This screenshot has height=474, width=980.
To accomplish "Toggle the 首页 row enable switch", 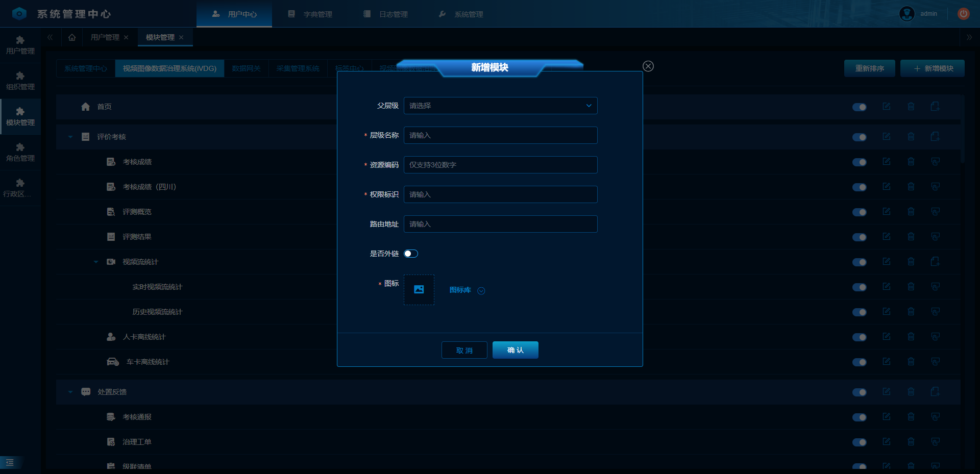I will click(x=860, y=107).
